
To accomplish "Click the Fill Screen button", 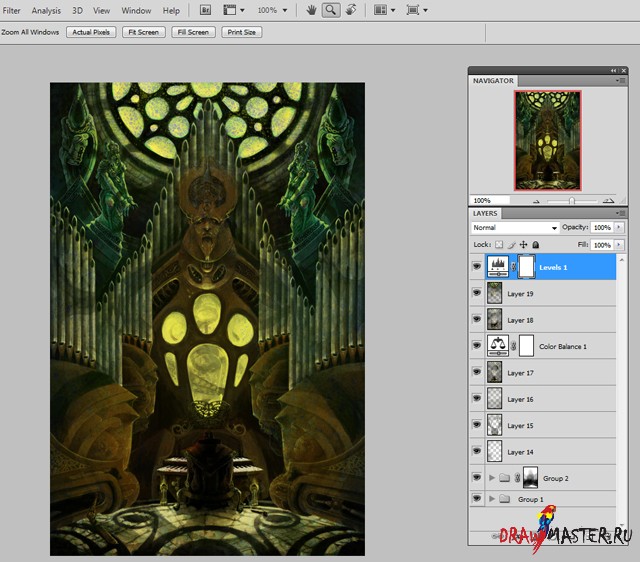I will [193, 32].
